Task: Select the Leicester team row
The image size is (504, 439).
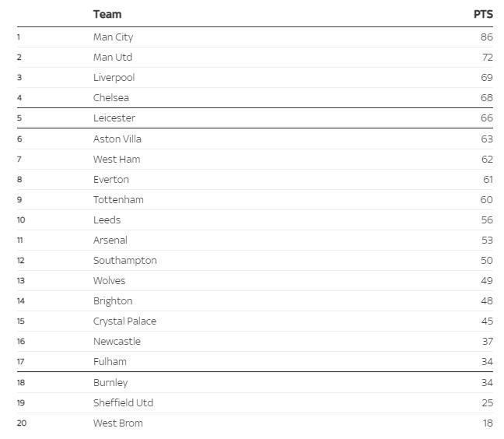Action: pos(114,118)
